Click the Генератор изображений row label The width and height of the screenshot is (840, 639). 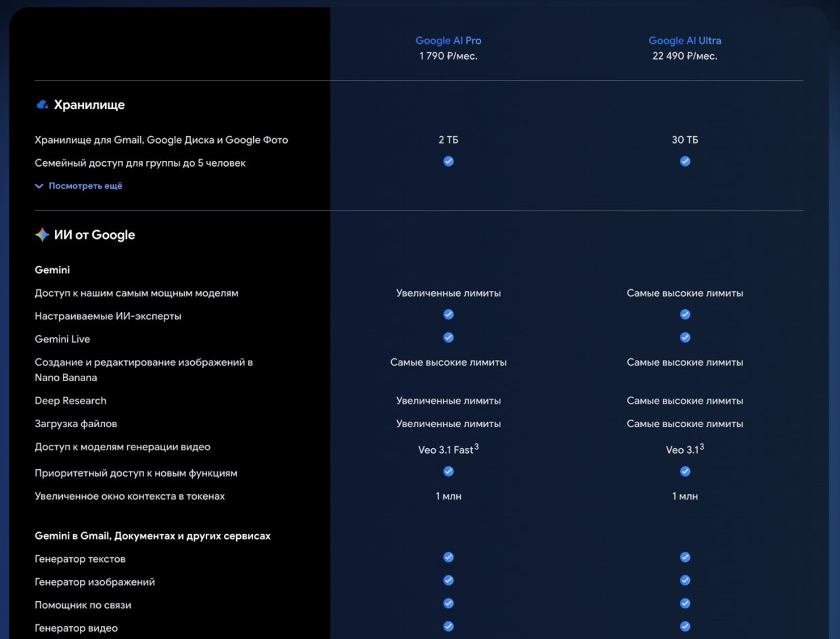pos(95,582)
